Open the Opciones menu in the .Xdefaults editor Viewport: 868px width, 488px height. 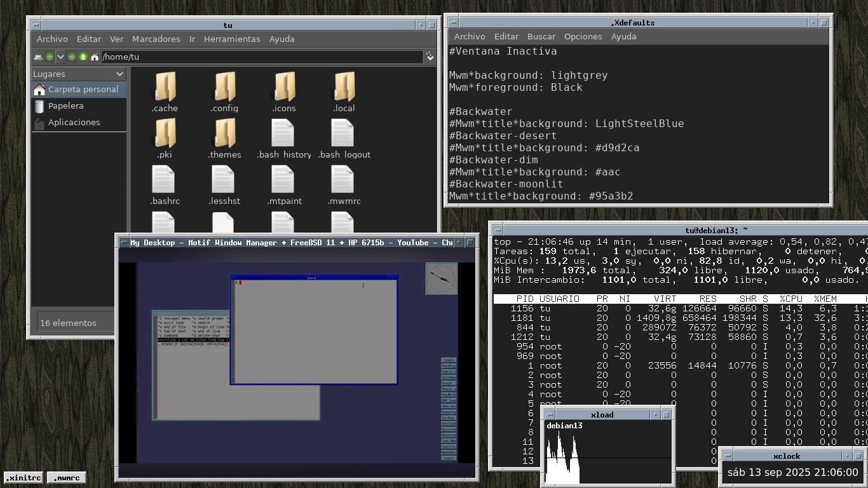coord(583,36)
